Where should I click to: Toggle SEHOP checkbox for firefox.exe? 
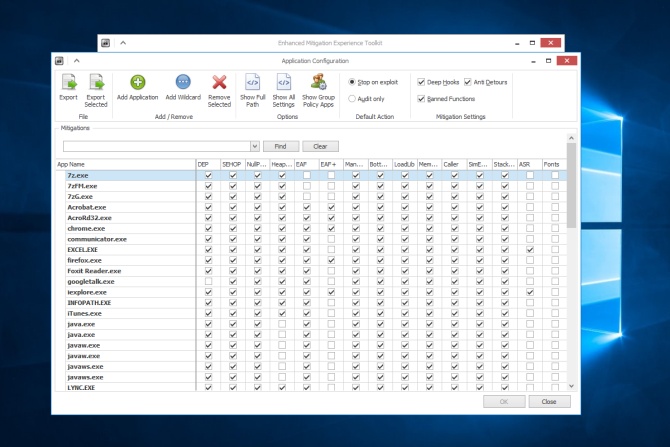(x=233, y=260)
